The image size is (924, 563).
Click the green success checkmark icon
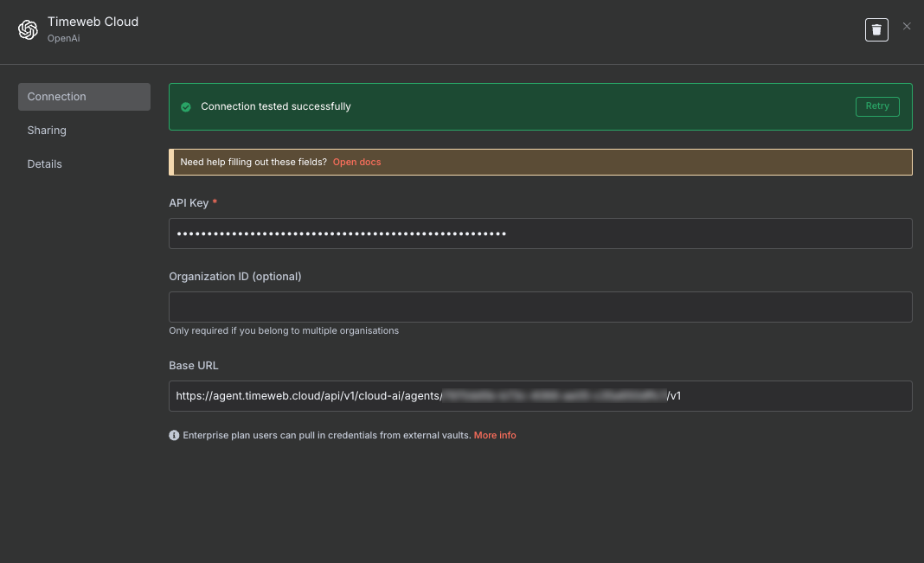[x=185, y=106]
